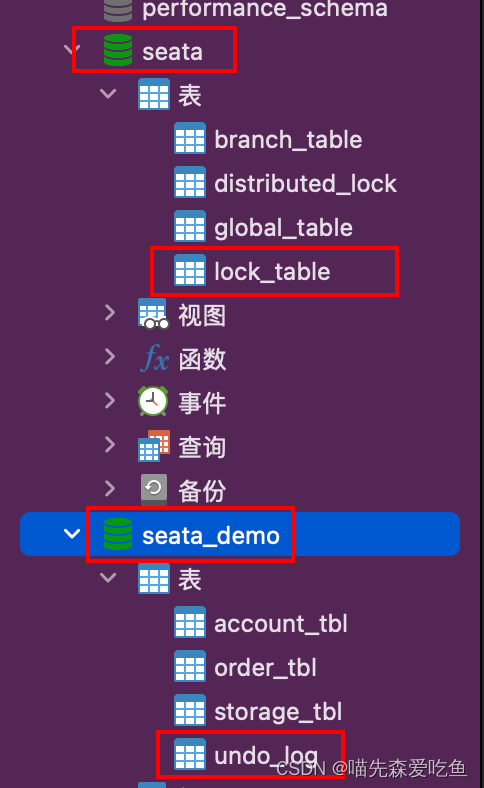Click the 事件 clock events icon
Image resolution: width=484 pixels, height=788 pixels.
click(153, 402)
